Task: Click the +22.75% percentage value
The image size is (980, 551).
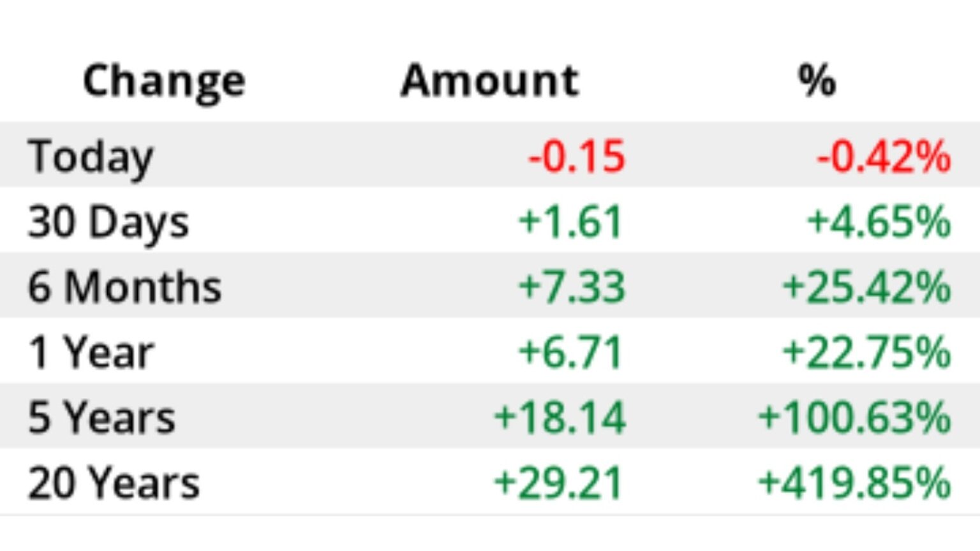Action: point(866,353)
